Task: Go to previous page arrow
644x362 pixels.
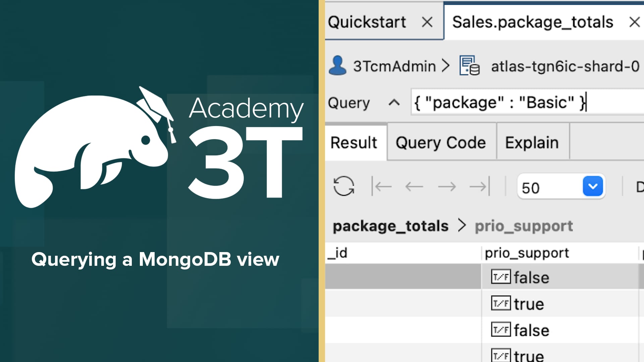Action: [x=414, y=186]
